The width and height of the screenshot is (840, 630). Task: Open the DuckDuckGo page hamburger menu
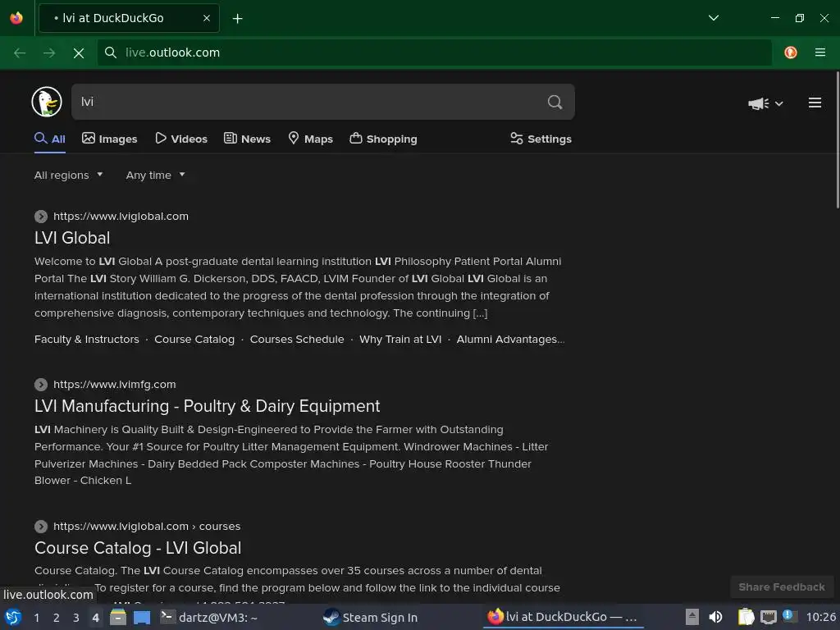[x=815, y=103]
